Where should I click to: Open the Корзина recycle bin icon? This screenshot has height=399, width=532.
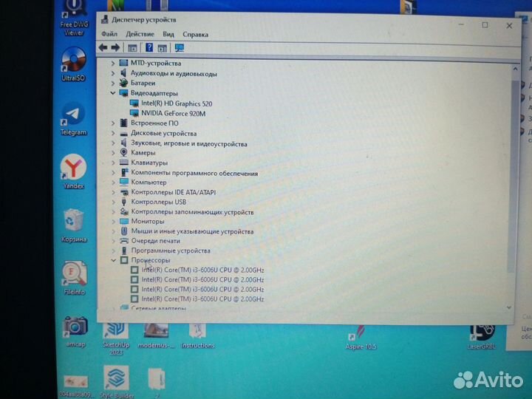74,221
